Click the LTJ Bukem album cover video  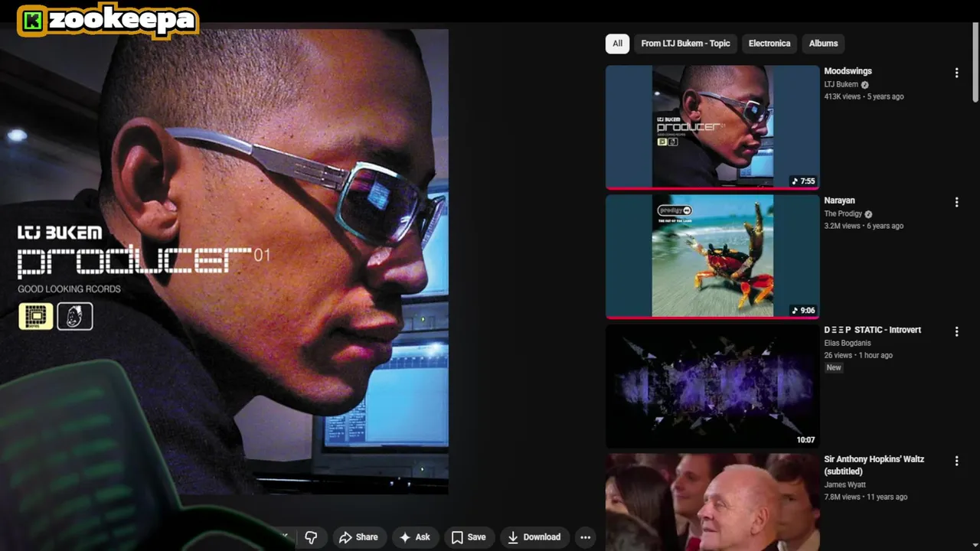click(224, 262)
